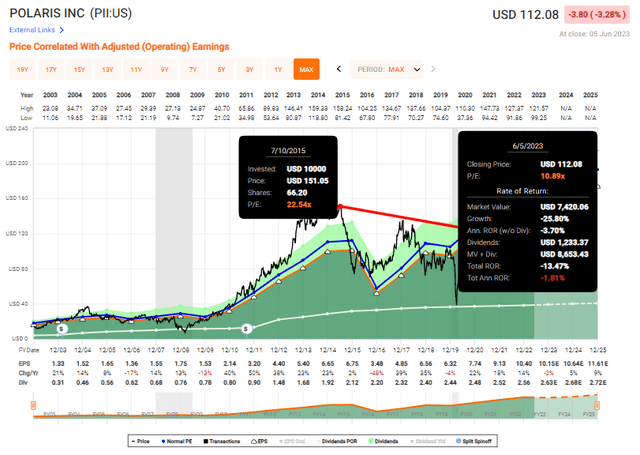Click the price change badge -3.80 (-3.28%)
This screenshot has width=640, height=455.
(597, 15)
